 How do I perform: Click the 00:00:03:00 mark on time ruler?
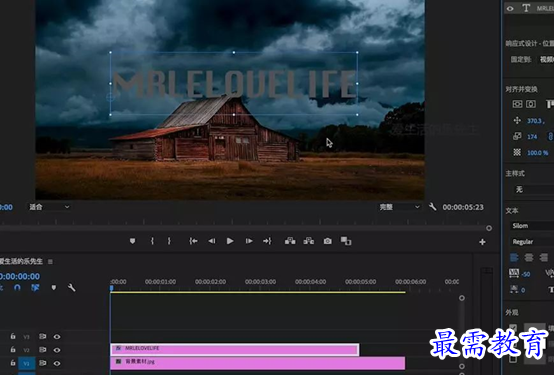pyautogui.click(x=260, y=282)
